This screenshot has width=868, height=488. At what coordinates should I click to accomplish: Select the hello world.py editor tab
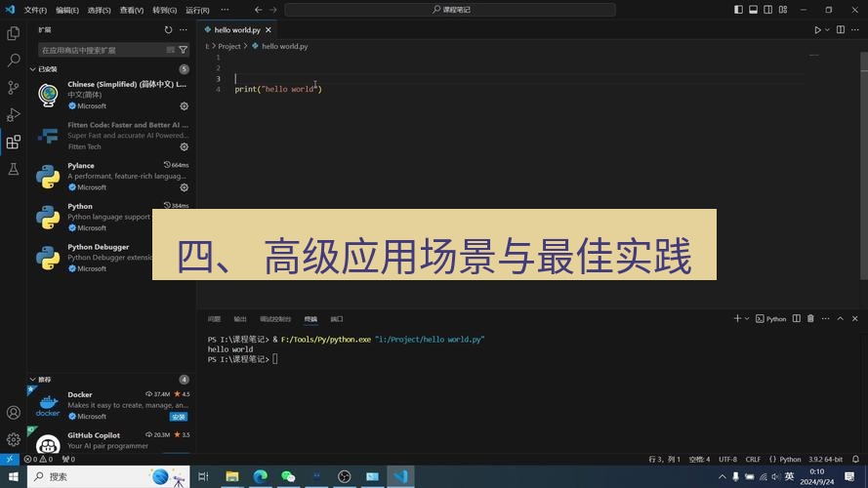click(237, 30)
